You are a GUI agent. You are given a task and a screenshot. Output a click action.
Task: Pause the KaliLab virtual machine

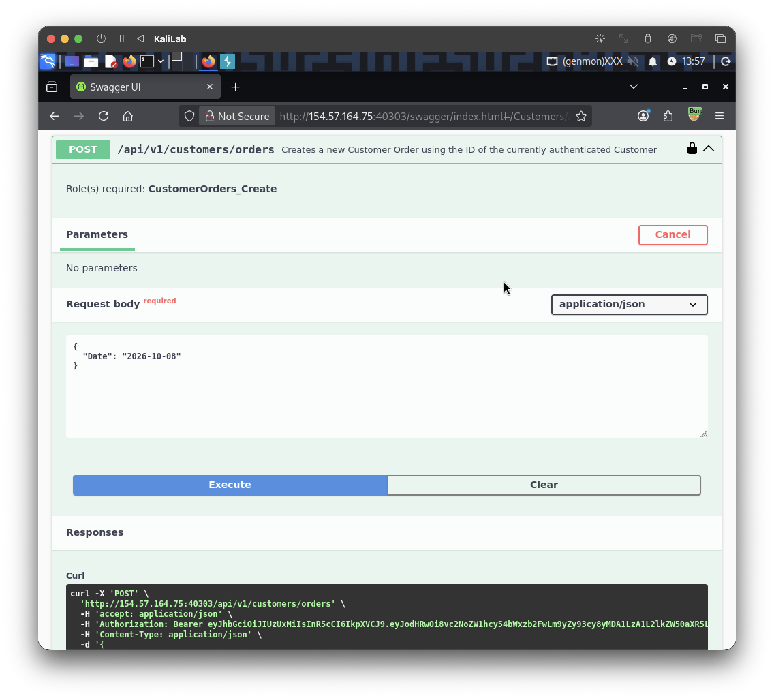(x=122, y=39)
